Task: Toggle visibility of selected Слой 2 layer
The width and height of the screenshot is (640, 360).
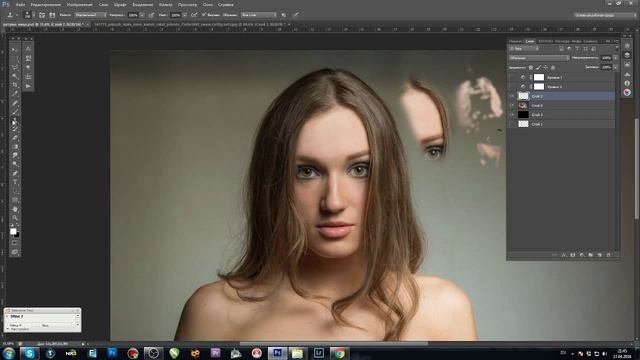Action: [x=512, y=96]
